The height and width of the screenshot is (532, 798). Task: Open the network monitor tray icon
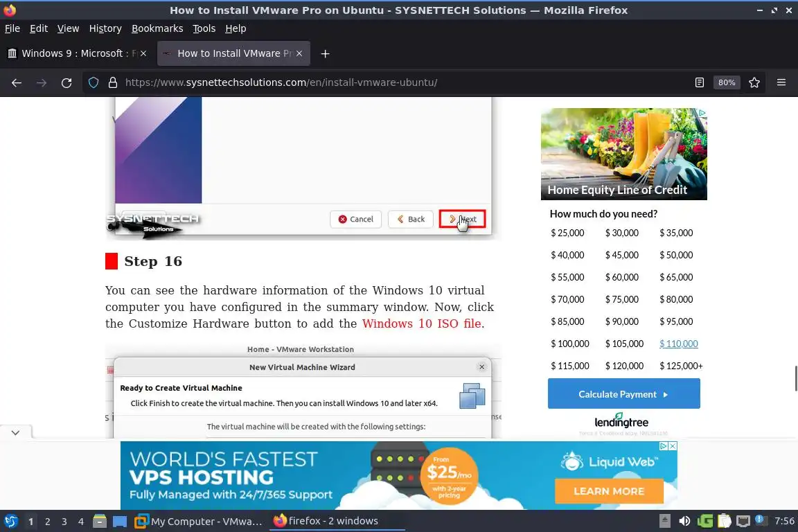[x=743, y=521]
